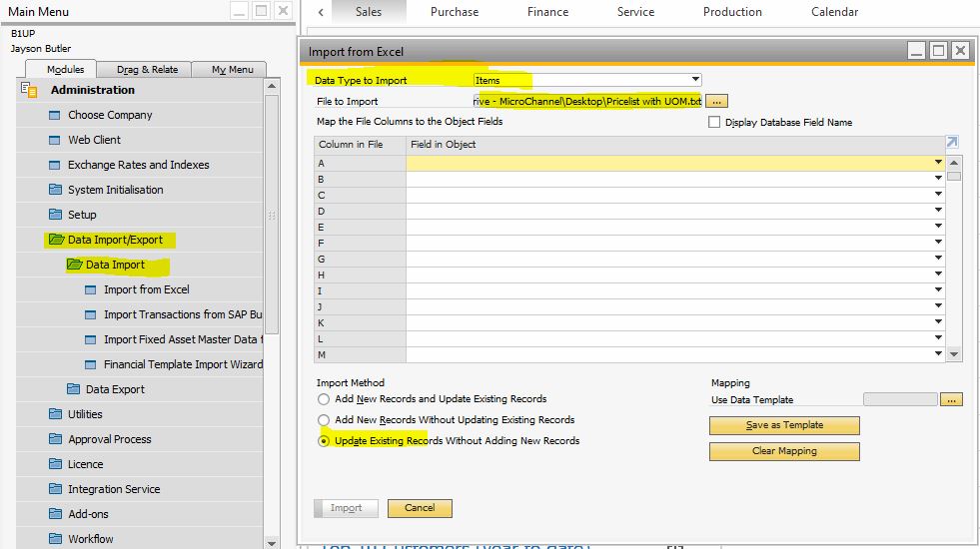This screenshot has width=980, height=549.
Task: Click the Web Client menu icon
Action: pos(56,140)
